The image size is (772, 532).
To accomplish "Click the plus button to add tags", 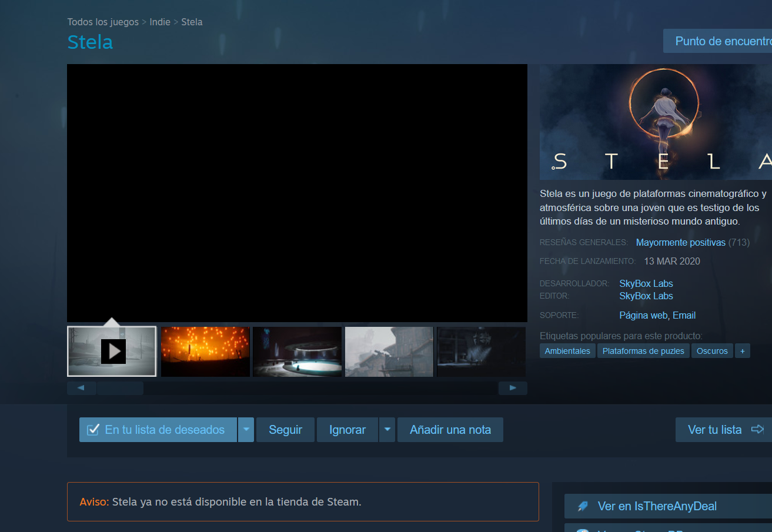I will point(743,351).
